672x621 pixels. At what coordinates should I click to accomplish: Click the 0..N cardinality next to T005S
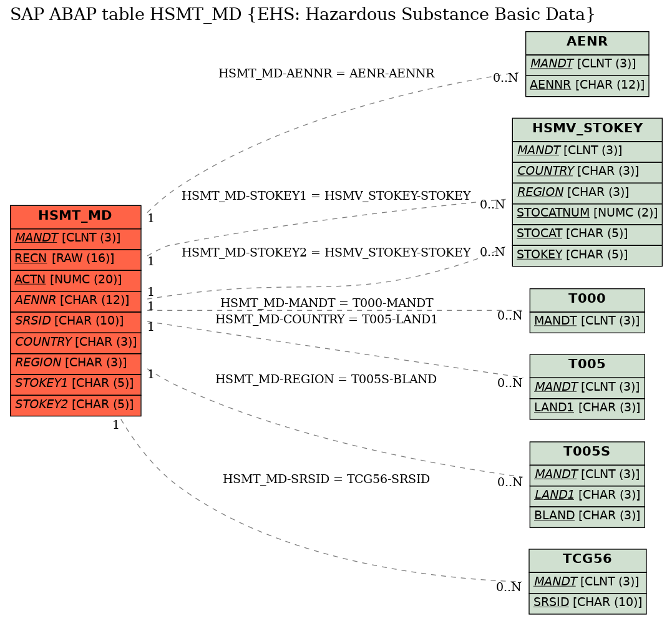point(510,482)
